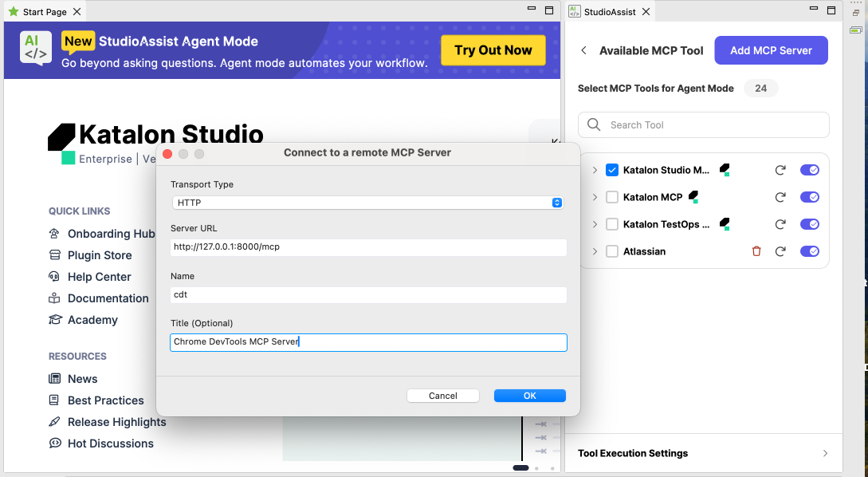Click the carousel position indicator dot

tap(521, 468)
